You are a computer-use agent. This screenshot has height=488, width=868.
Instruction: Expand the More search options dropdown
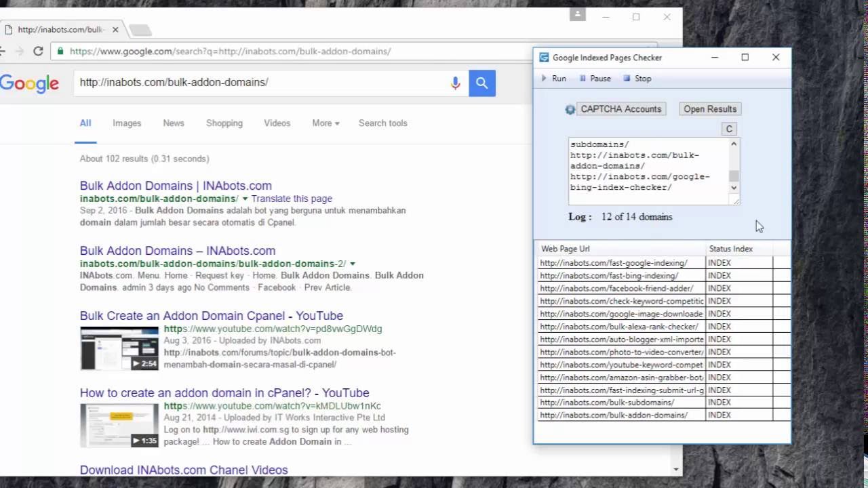pyautogui.click(x=325, y=123)
